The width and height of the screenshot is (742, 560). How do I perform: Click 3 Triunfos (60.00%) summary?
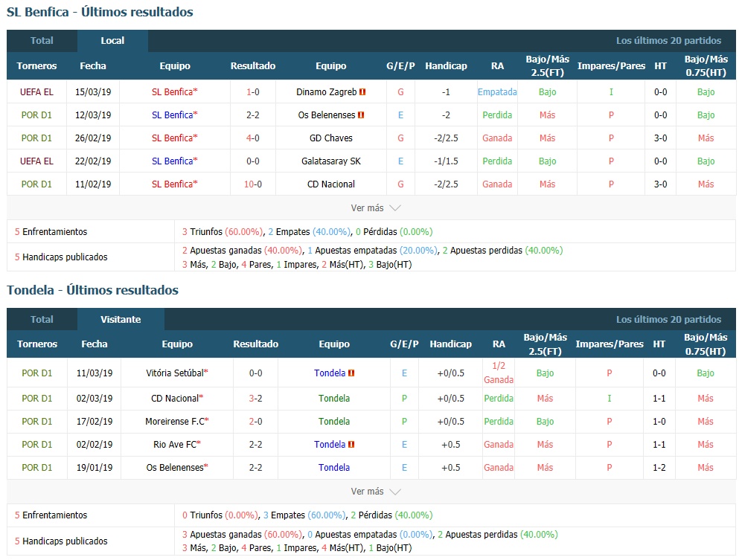pos(223,232)
